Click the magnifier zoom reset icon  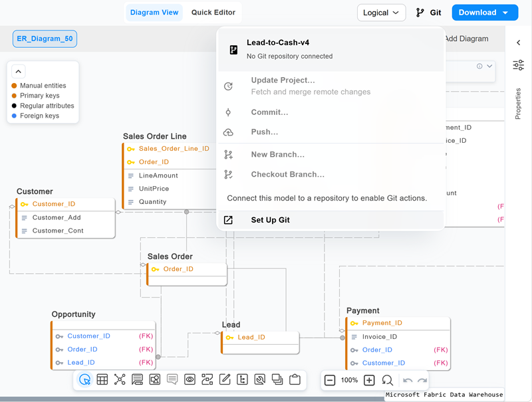[387, 380]
